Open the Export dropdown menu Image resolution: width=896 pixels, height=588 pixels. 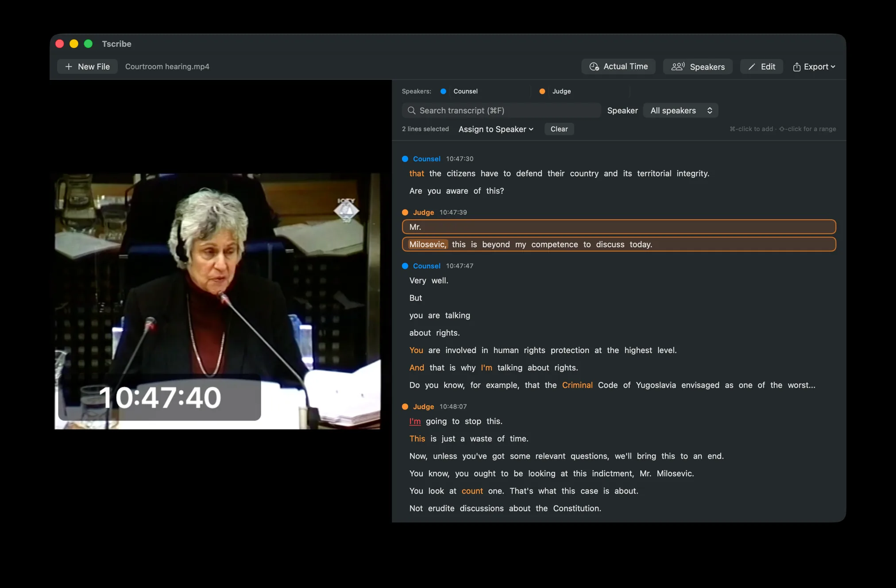[x=814, y=66]
